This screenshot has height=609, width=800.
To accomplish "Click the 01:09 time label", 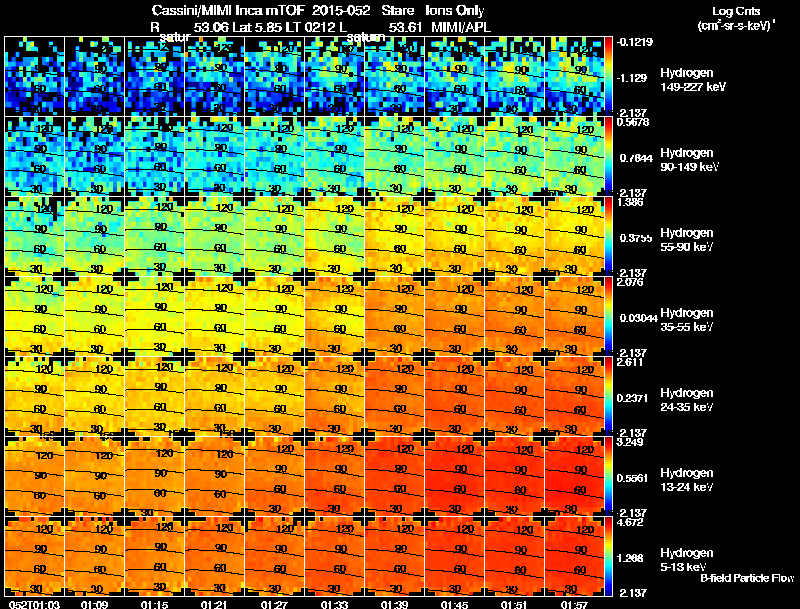I will pos(94,604).
